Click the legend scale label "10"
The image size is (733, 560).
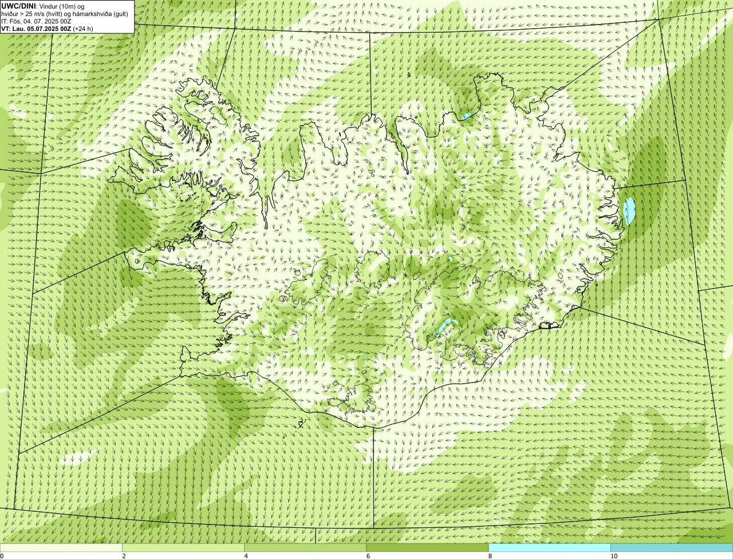pos(614,556)
